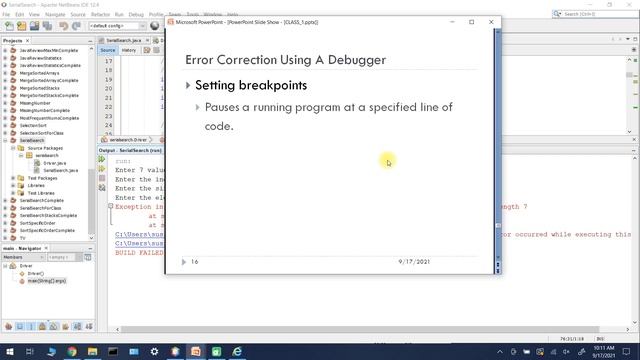This screenshot has height=360, width=640.
Task: Click the volume icon in system tray
Action: [567, 352]
